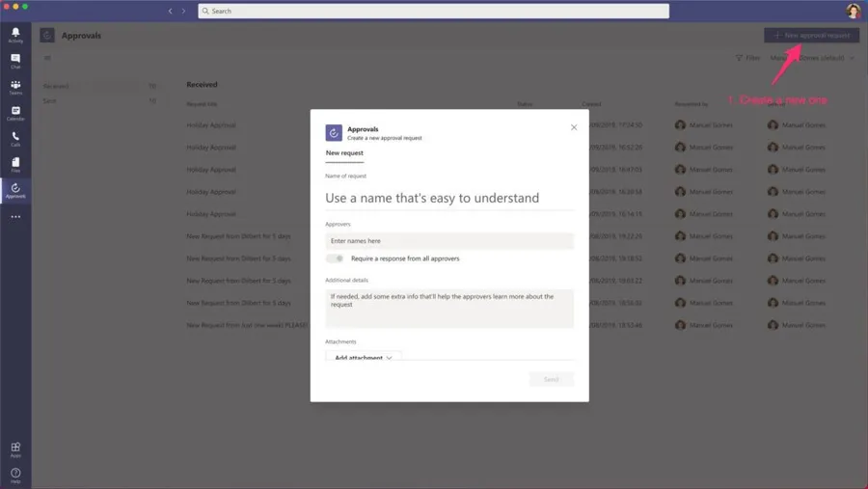Toggle Require a response from all approvers
The height and width of the screenshot is (489, 868).
pyautogui.click(x=335, y=258)
